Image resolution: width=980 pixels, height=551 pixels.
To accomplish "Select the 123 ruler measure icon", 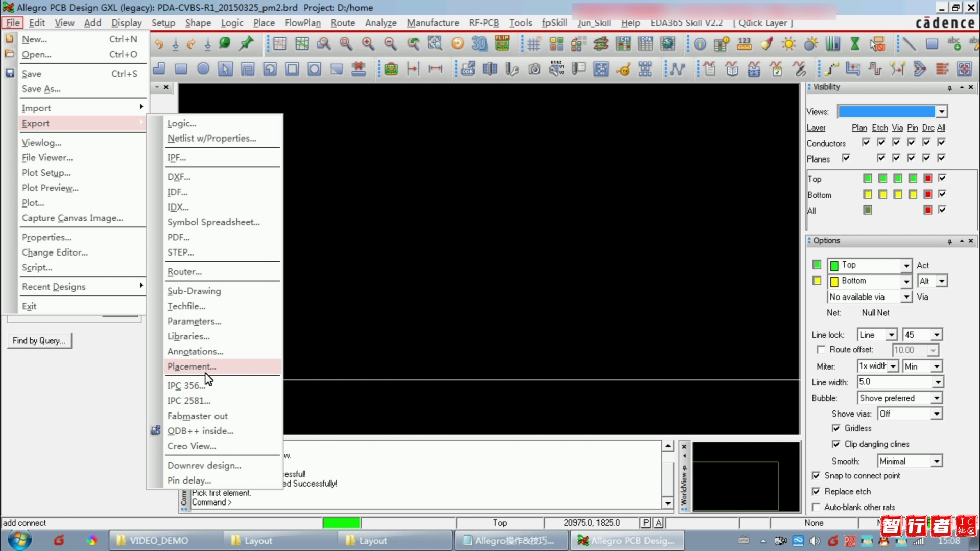I will click(745, 44).
